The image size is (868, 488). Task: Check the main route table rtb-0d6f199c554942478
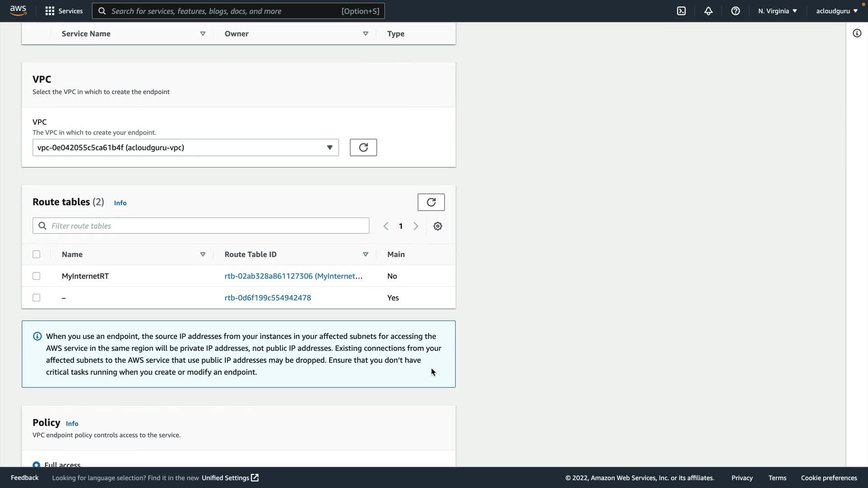[37, 298]
